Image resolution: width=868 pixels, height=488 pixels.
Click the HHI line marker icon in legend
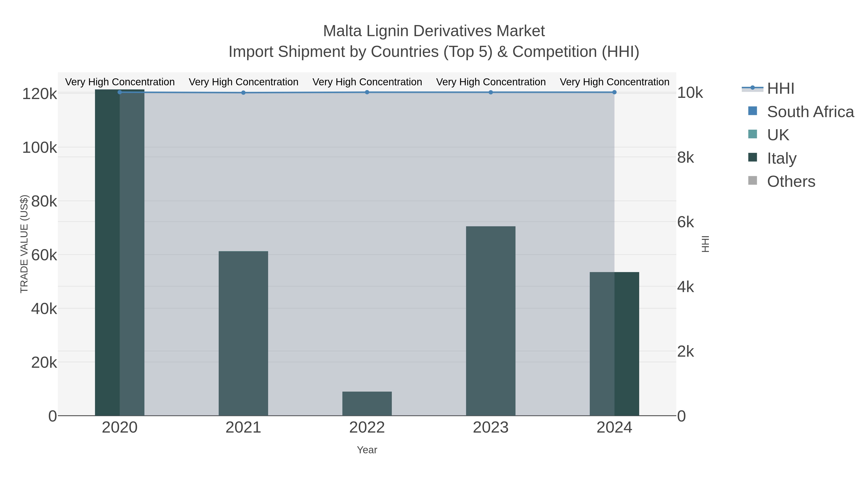(753, 88)
